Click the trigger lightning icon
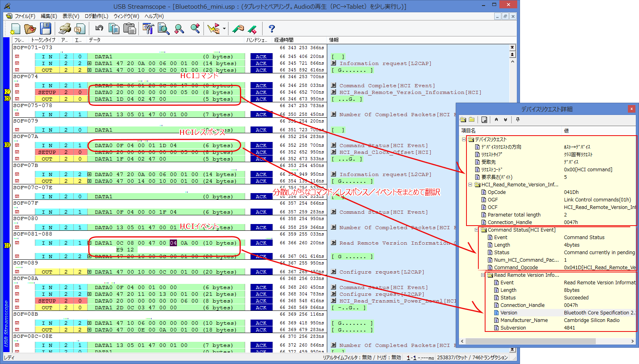Viewport: 639px width, 364px height. coord(213,29)
